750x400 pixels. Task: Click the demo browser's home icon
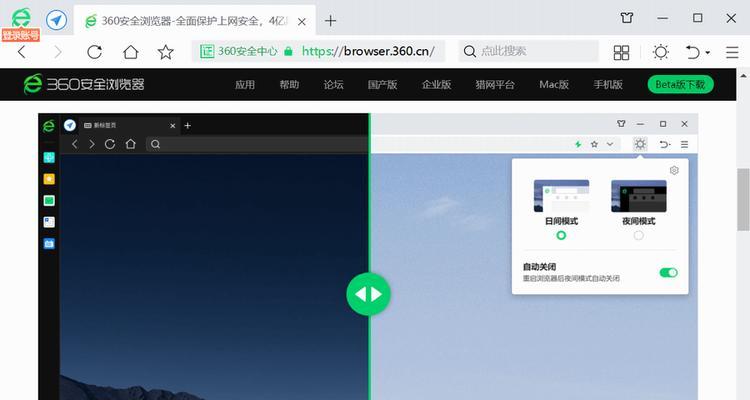tap(131, 144)
